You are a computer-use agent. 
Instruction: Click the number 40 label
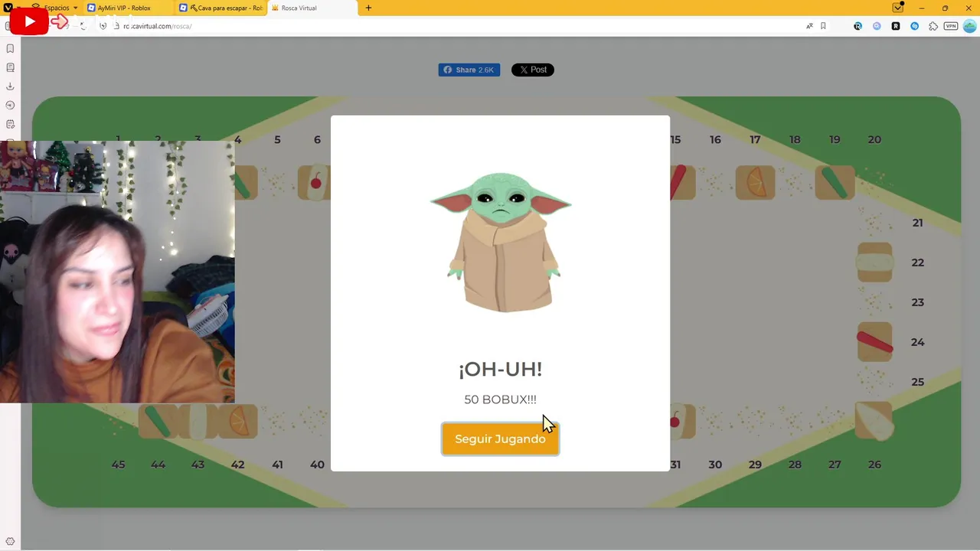coord(317,465)
